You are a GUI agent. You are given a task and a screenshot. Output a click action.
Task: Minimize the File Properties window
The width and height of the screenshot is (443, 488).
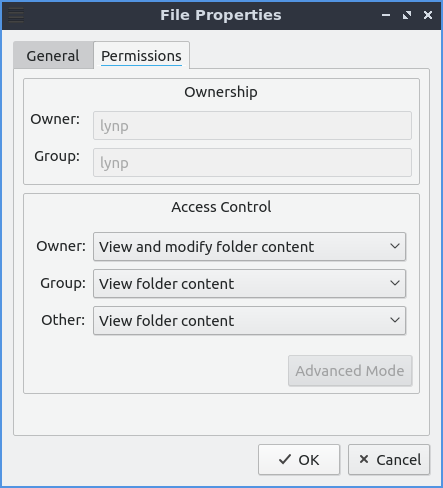pyautogui.click(x=386, y=15)
